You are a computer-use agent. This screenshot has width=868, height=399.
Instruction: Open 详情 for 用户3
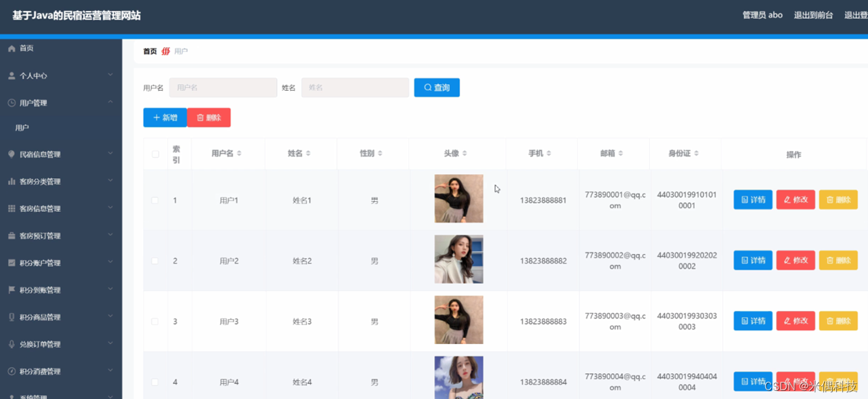(753, 320)
